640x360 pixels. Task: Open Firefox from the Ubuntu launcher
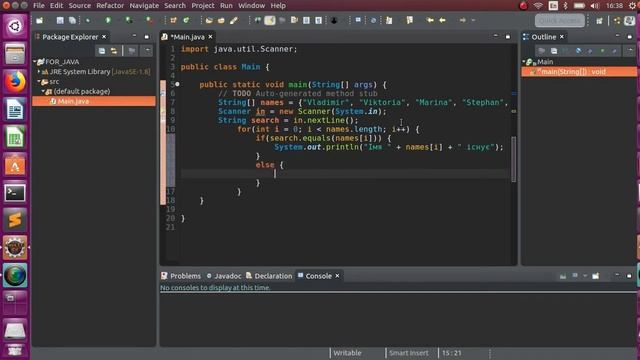click(x=15, y=82)
